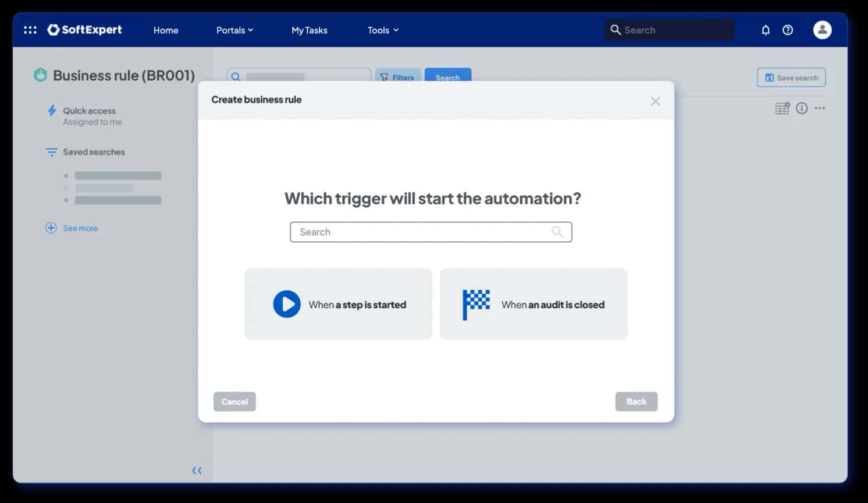Select the When an audit is closed trigger
The image size is (868, 503).
pos(533,304)
